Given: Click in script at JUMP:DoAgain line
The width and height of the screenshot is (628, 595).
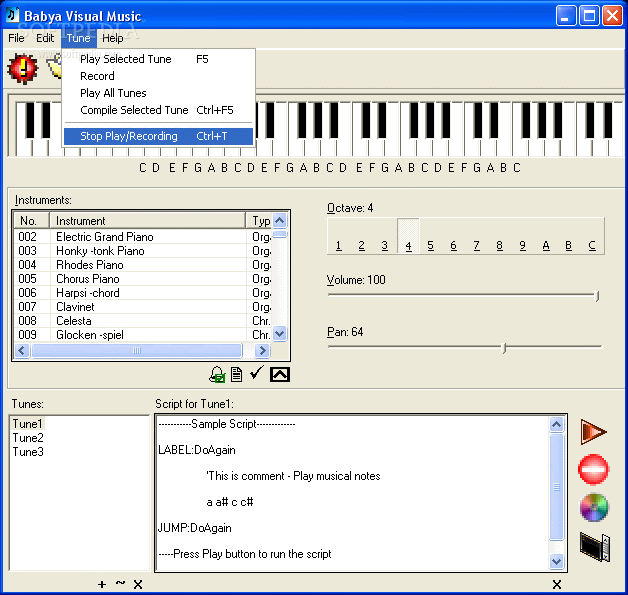Looking at the screenshot, I should (x=195, y=528).
